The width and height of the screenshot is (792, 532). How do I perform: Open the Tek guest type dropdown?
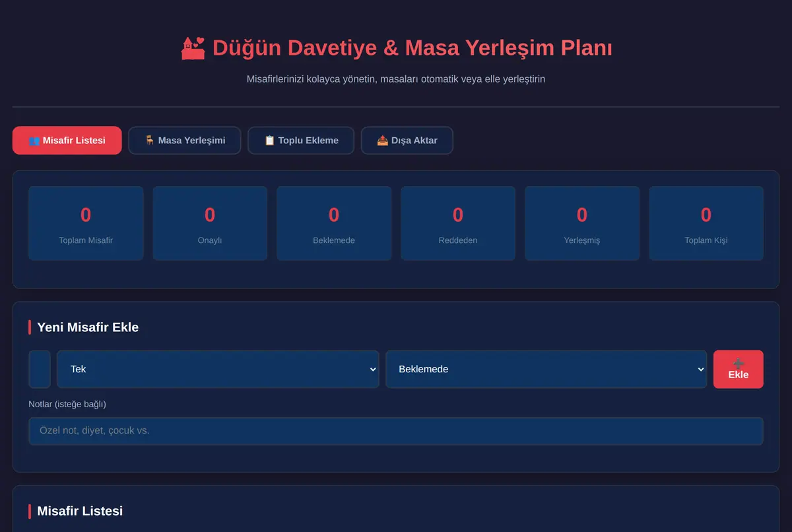(x=218, y=369)
